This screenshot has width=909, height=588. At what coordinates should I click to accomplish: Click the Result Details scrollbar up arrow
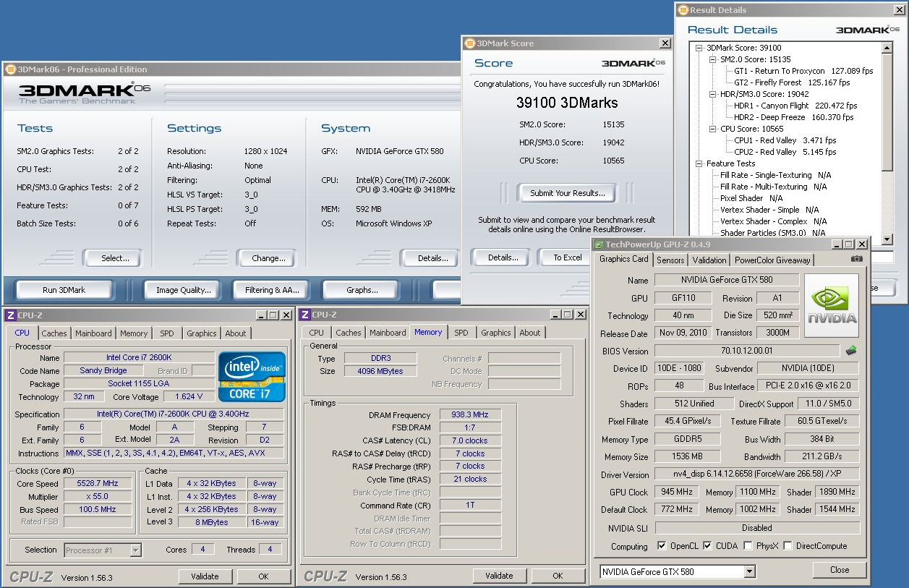pyautogui.click(x=887, y=48)
